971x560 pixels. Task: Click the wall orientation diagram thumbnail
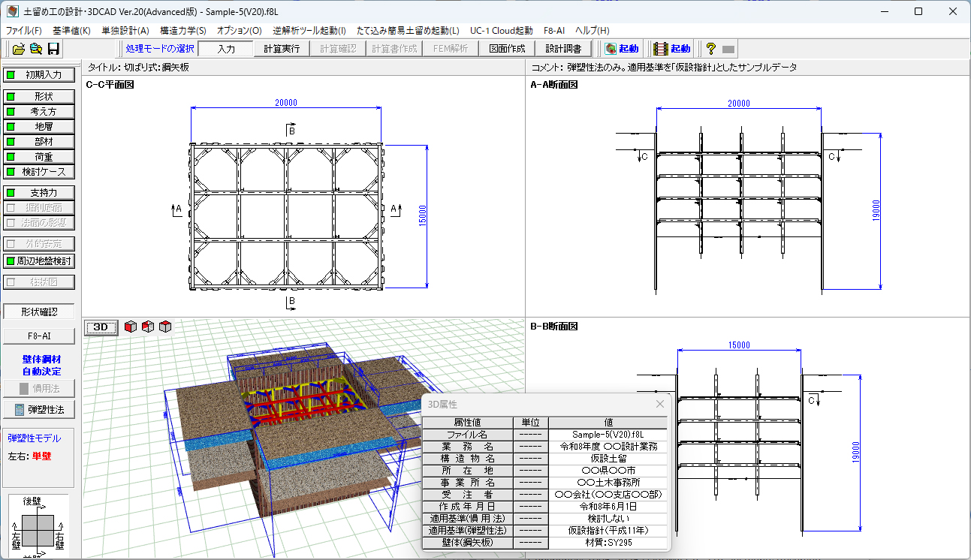(38, 526)
